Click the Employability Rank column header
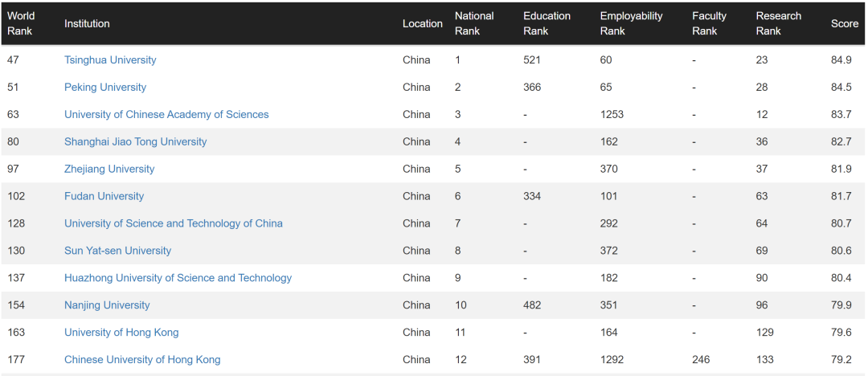The height and width of the screenshot is (376, 868). (x=631, y=23)
